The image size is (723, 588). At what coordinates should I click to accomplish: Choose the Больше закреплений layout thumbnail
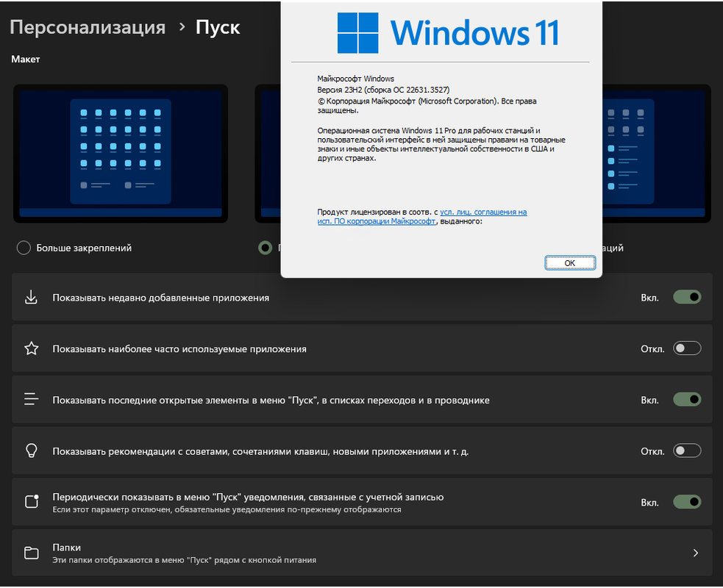click(x=121, y=154)
